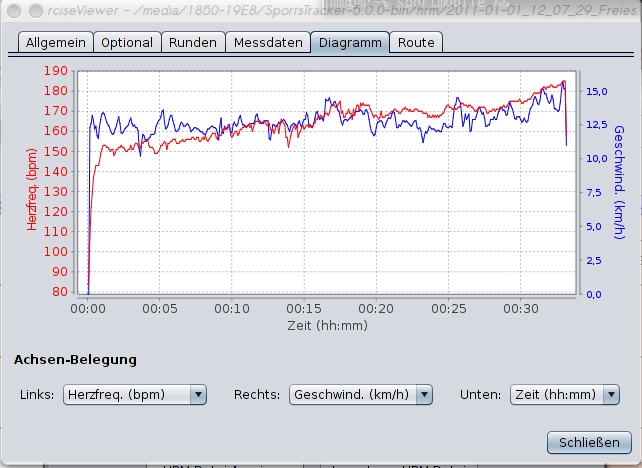Click the Herzfreq. (bpm) combo box
This screenshot has height=468, width=642.
click(135, 395)
